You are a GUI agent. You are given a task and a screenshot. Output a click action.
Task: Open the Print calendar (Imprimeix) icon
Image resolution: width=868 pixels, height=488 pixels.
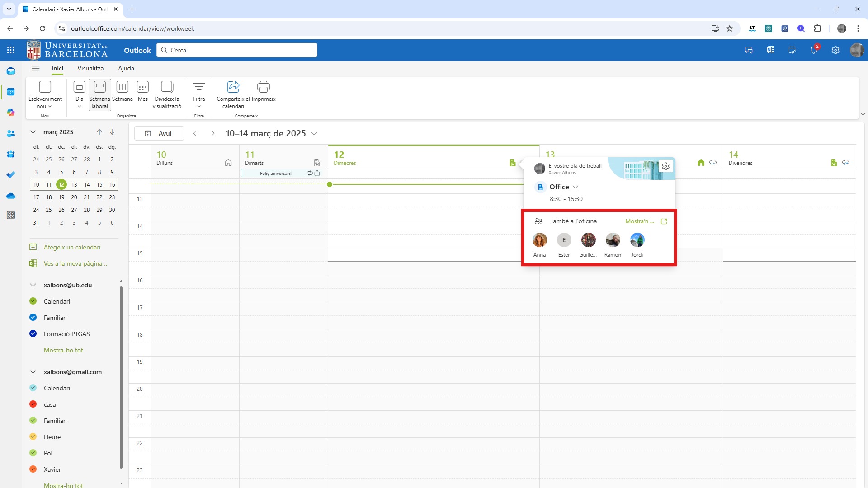pos(263,87)
